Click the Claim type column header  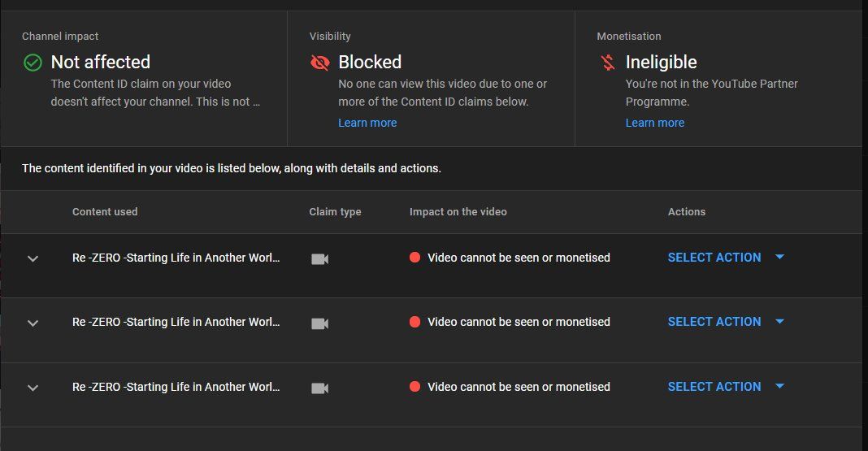[335, 211]
